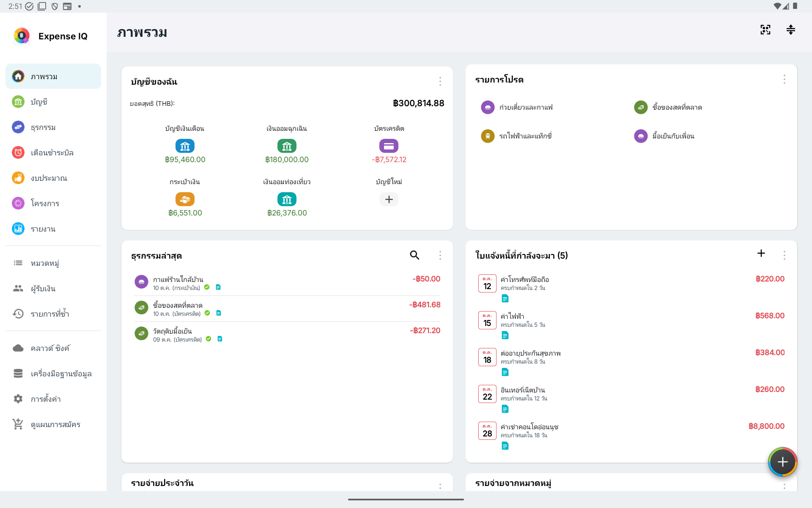Open the บัญชีเงินเดือน account icon
The width and height of the screenshot is (812, 508).
click(185, 146)
